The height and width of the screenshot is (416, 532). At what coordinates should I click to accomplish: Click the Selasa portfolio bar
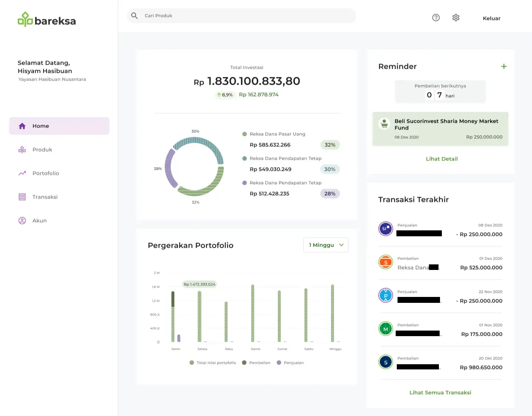(199, 317)
